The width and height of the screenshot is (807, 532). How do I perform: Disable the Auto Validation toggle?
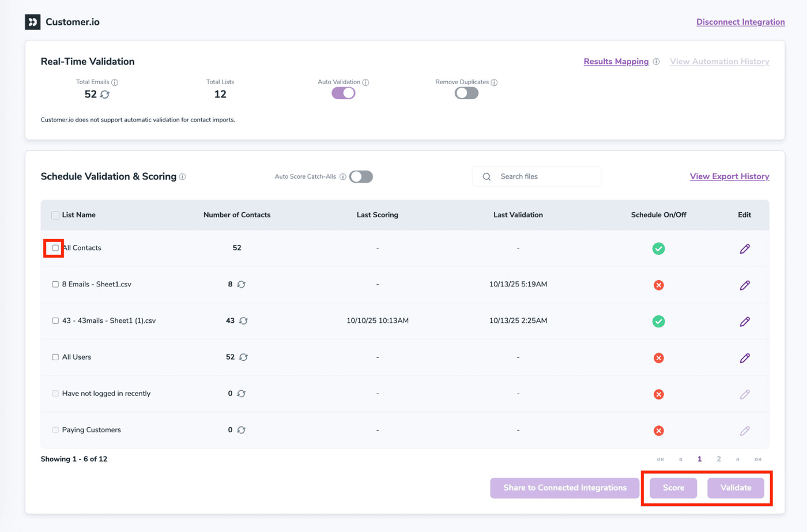click(x=344, y=93)
